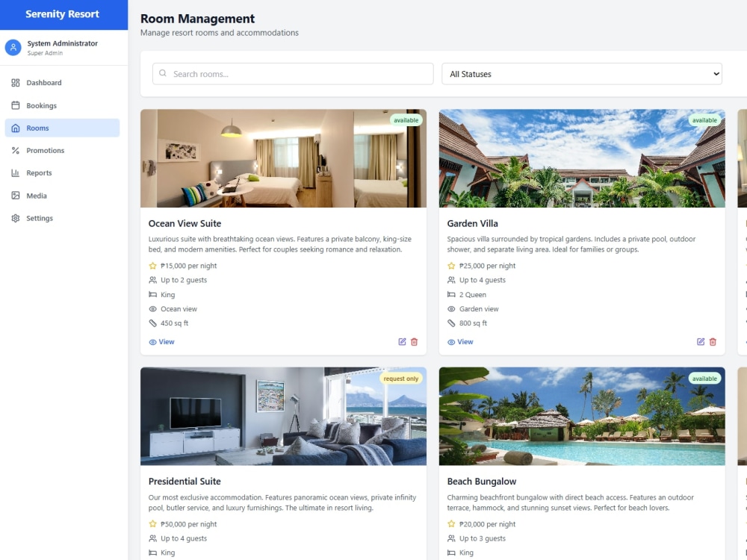
Task: Go to the Bookings section
Action: tap(63, 105)
